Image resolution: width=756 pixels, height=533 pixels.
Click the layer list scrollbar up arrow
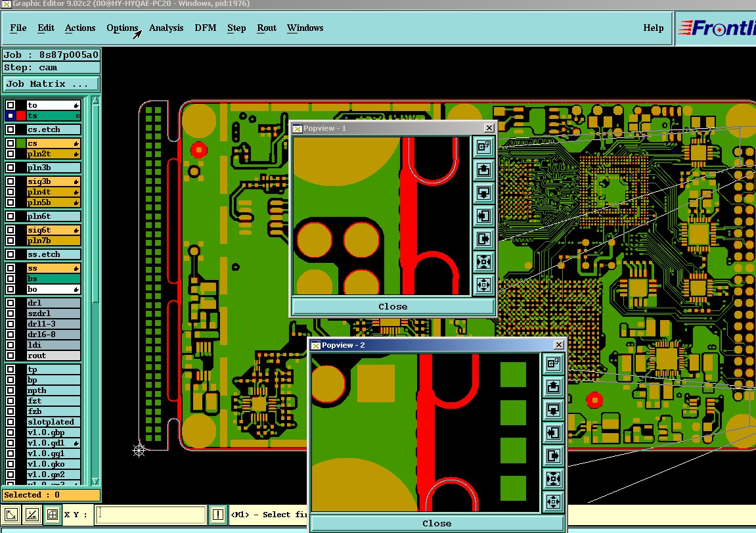[x=95, y=101]
